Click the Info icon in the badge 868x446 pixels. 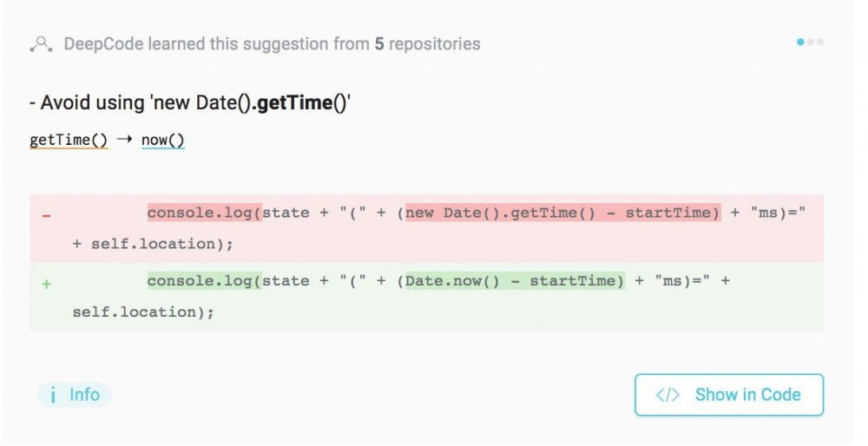pos(53,395)
